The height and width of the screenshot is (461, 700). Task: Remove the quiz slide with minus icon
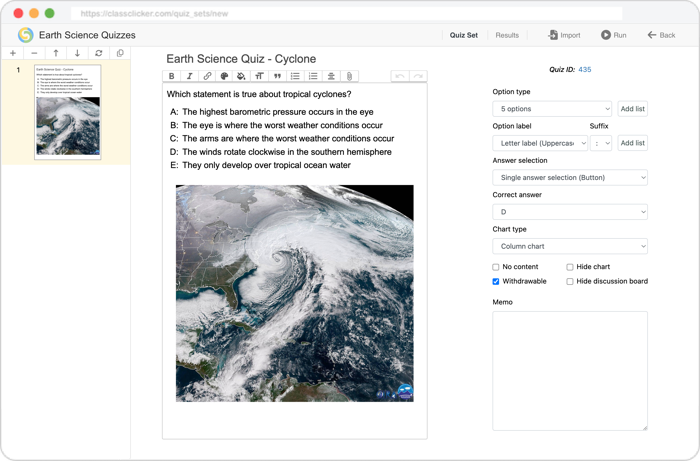click(x=34, y=53)
